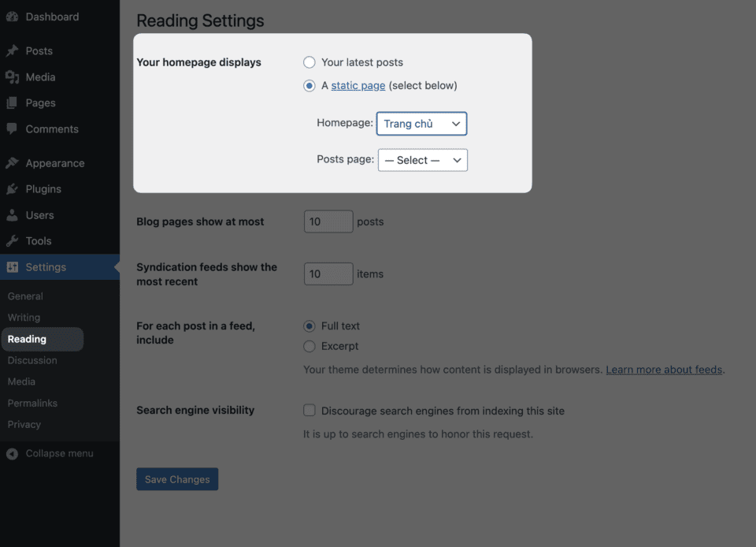
Task: Go to Discussion settings submenu
Action: click(x=32, y=360)
